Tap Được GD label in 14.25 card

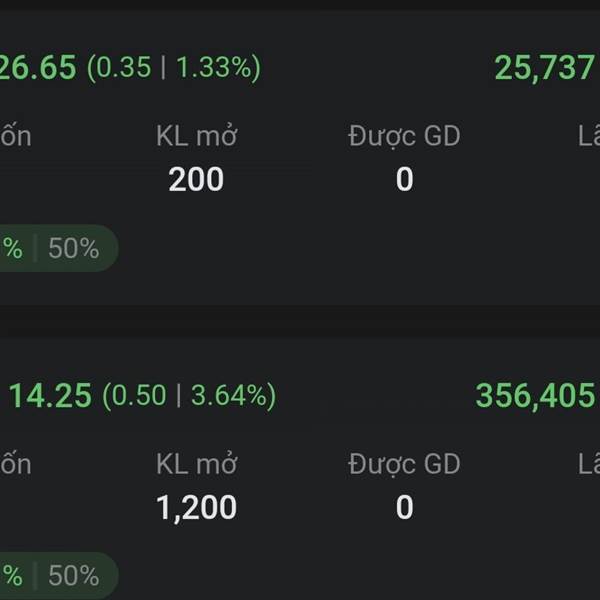(404, 464)
